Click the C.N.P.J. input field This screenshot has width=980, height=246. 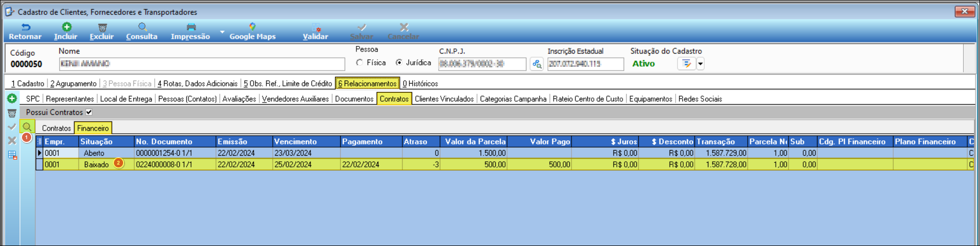pyautogui.click(x=482, y=64)
